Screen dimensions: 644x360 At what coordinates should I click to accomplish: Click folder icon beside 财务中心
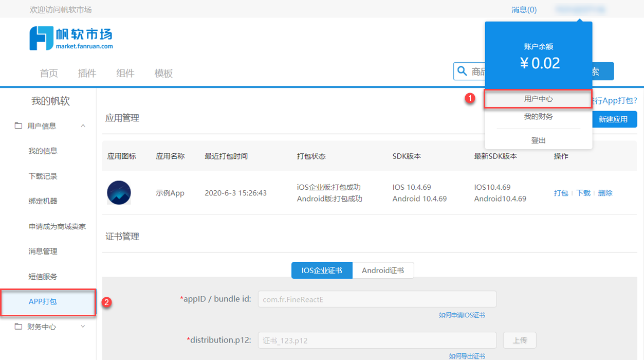click(19, 327)
